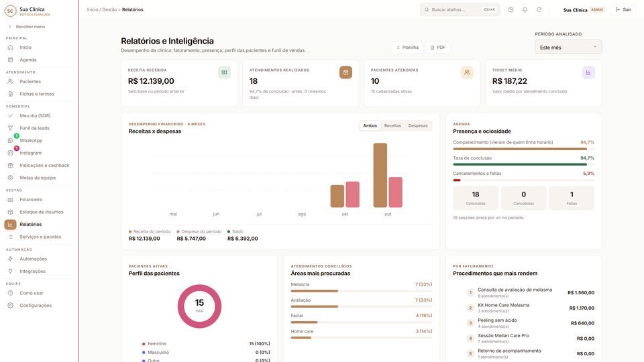This screenshot has height=362, width=644.
Task: Click the 'Despesa do período' legend item
Action: tap(199, 231)
